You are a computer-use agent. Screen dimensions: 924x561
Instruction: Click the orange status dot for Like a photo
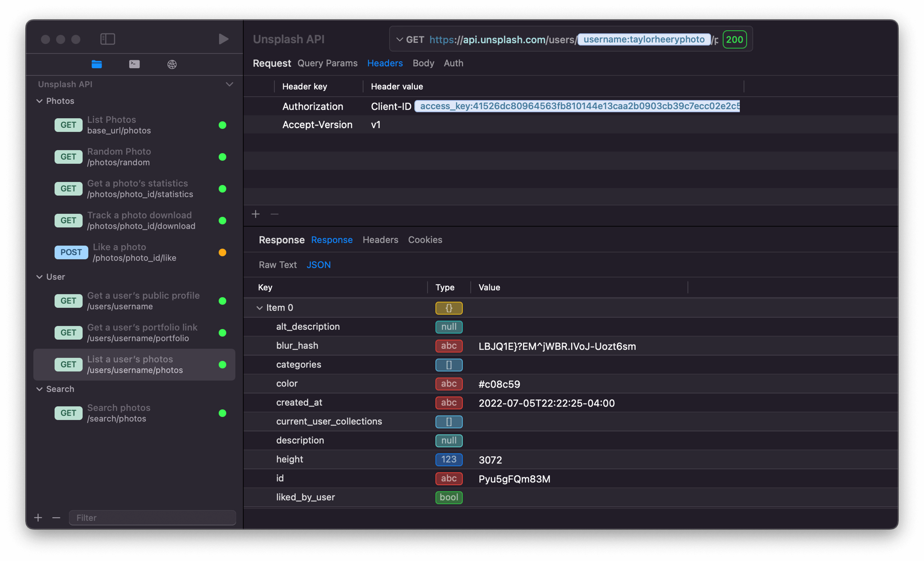click(x=222, y=252)
